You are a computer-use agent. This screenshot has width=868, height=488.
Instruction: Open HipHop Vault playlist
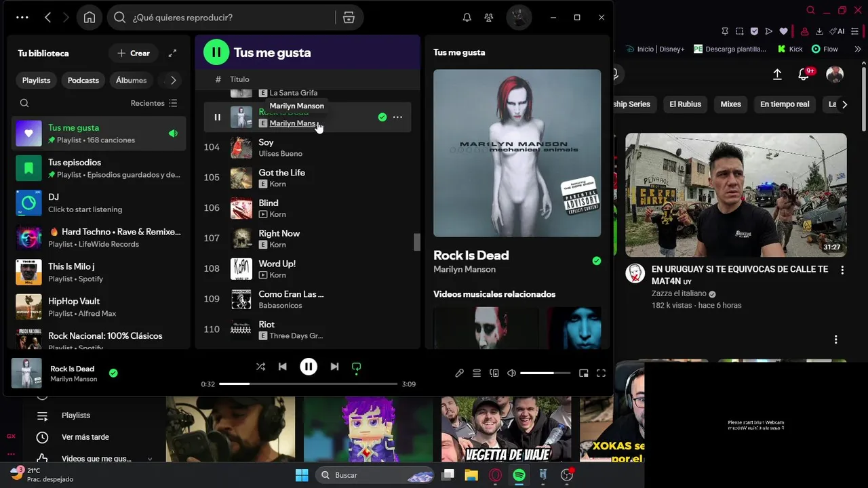tap(99, 306)
